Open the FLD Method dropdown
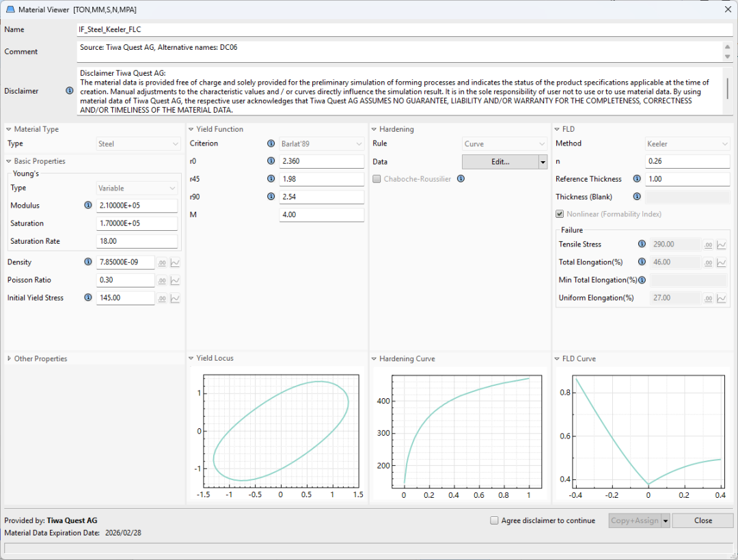Viewport: 738px width, 560px height. click(687, 144)
